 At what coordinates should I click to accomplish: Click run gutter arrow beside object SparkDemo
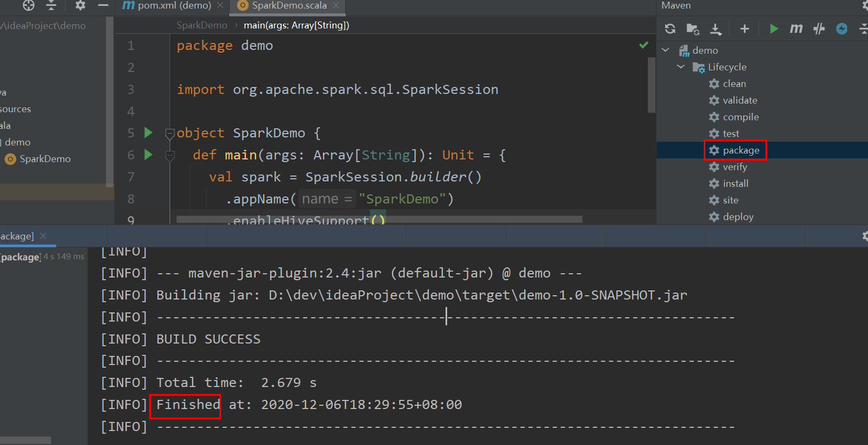[x=149, y=133]
